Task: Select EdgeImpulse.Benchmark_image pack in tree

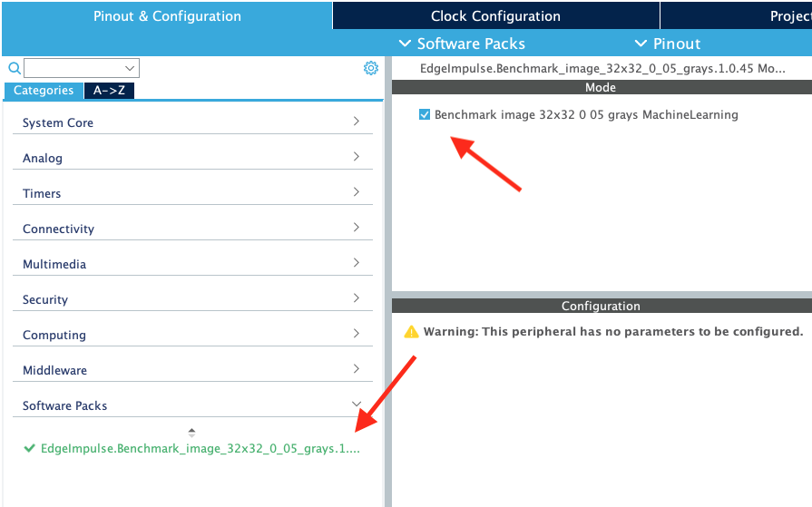Action: click(x=200, y=448)
